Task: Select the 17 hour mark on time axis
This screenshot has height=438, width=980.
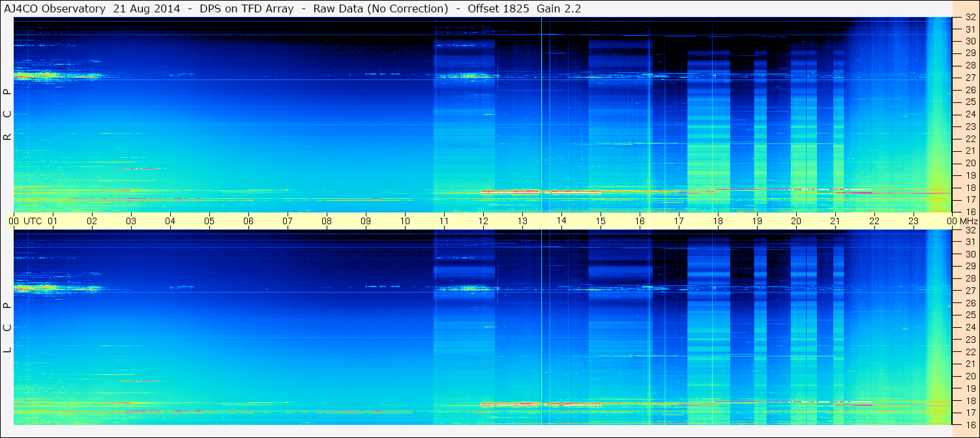Action: 679,222
